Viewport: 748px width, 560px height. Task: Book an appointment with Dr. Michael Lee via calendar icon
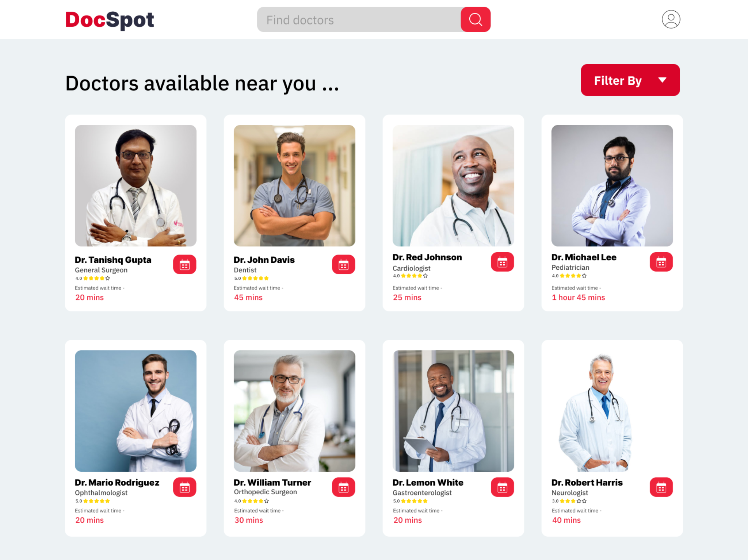(661, 261)
